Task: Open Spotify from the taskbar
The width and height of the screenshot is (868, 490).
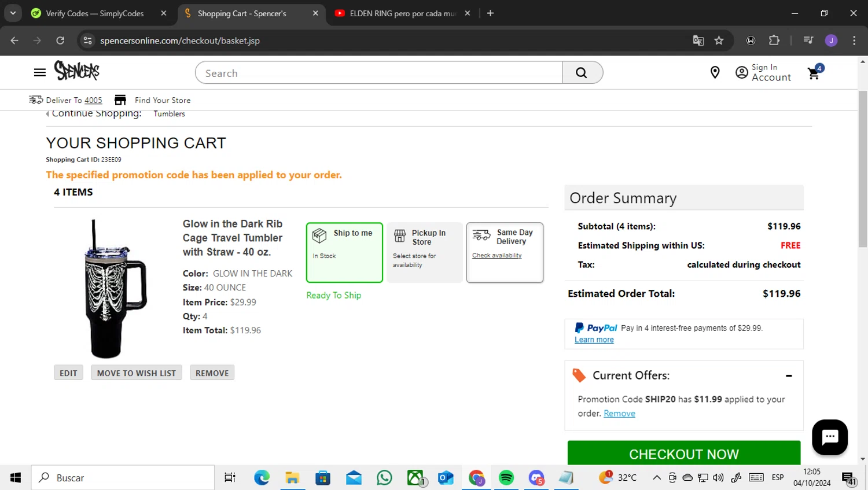Action: point(506,478)
